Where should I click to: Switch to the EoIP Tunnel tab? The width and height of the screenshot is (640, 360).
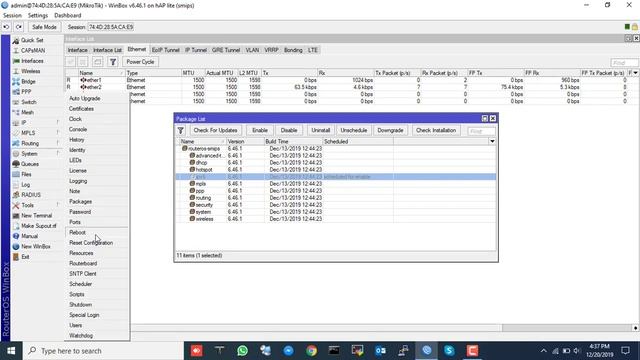click(x=165, y=50)
